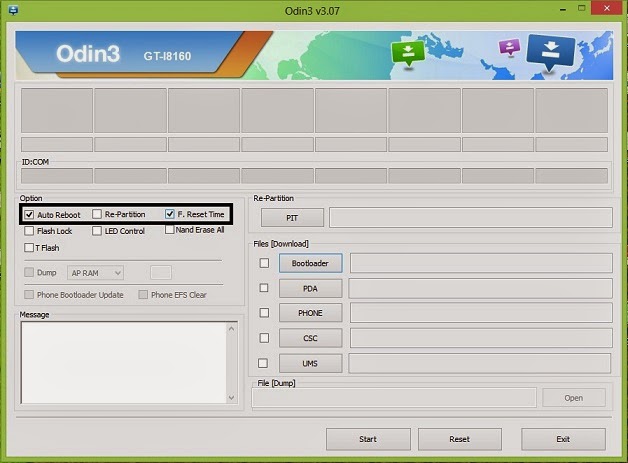Image resolution: width=628 pixels, height=463 pixels.
Task: Click the PIT button
Action: tap(292, 218)
